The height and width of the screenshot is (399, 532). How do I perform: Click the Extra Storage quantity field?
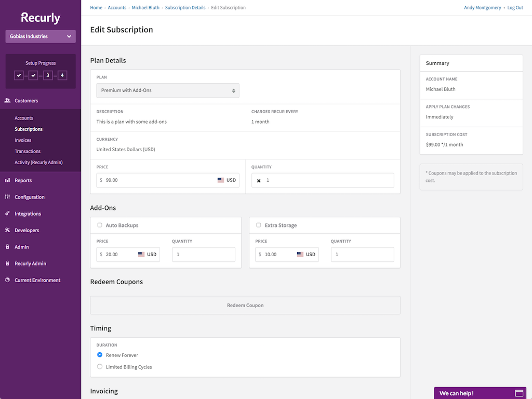(x=362, y=255)
